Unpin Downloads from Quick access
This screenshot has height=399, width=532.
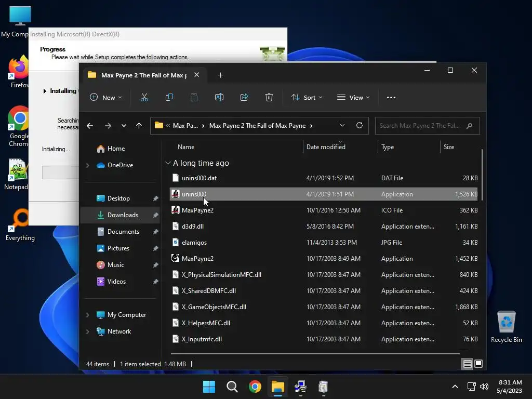[155, 215]
